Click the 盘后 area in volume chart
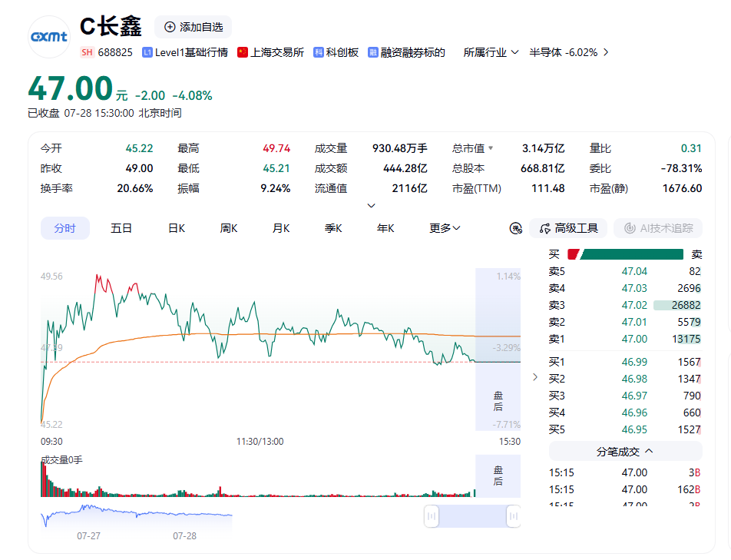 [498, 476]
